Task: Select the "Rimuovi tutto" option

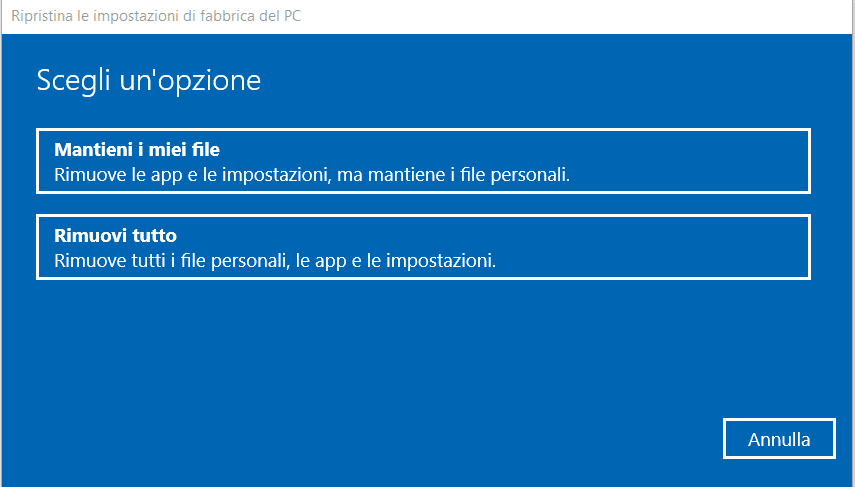Action: 423,248
